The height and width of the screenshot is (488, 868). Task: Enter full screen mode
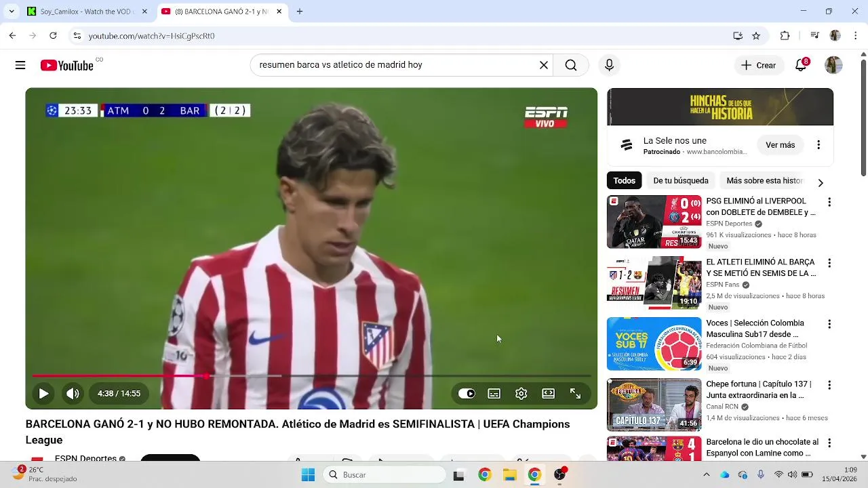pos(575,393)
